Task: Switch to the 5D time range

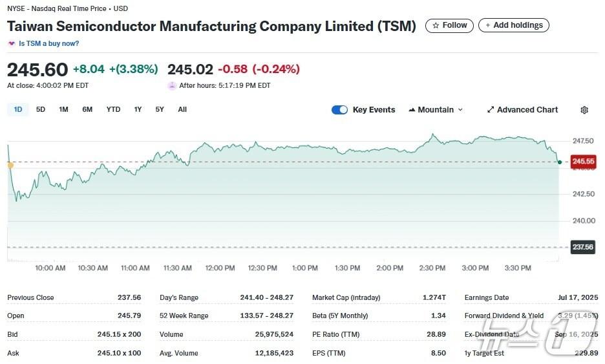Action: click(x=41, y=109)
